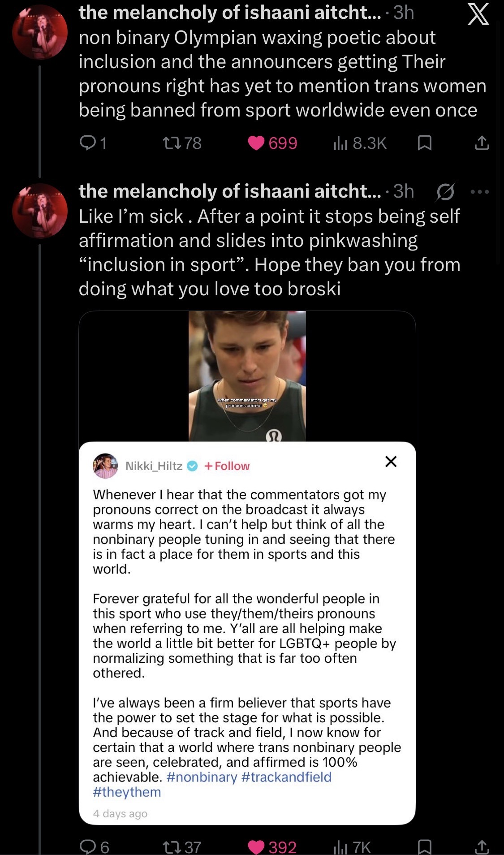Open the #nonbinary hashtag link
This screenshot has width=504, height=855.
[202, 777]
